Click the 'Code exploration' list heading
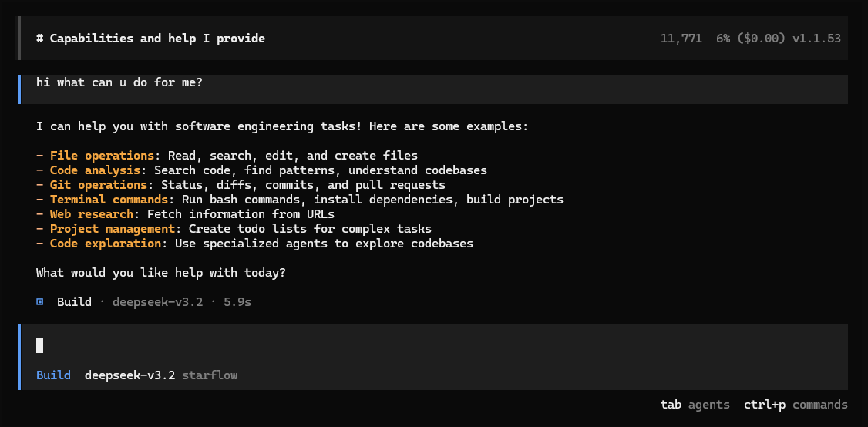Viewport: 868px width, 427px height. pyautogui.click(x=106, y=244)
